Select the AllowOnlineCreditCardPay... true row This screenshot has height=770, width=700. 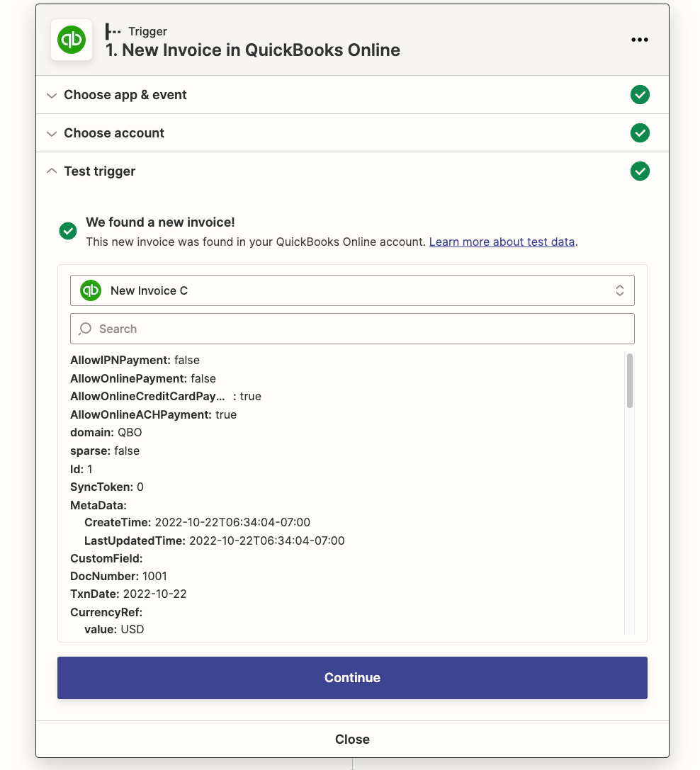[x=166, y=396]
